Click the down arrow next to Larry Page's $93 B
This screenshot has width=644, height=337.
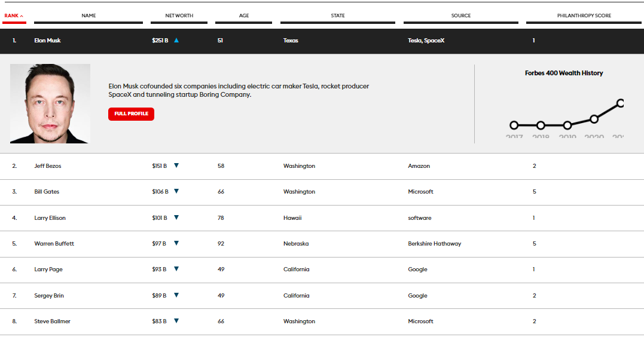pos(176,269)
